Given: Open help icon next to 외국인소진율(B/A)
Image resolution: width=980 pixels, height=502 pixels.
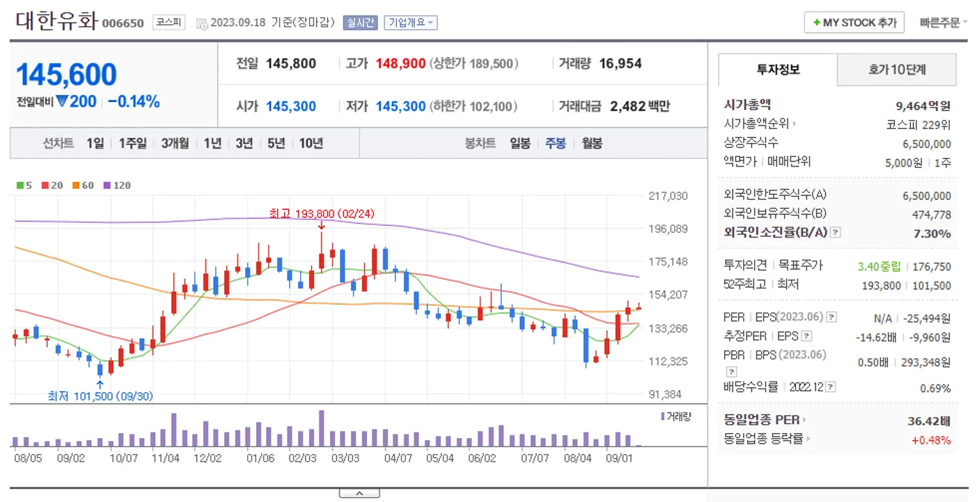Looking at the screenshot, I should click(835, 232).
